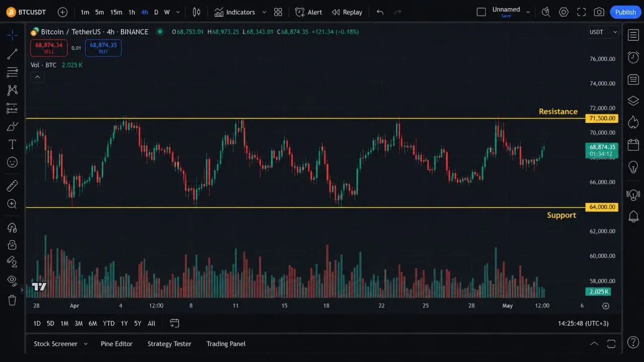Select the ruler measure tool
The height and width of the screenshot is (362, 644).
(x=12, y=186)
